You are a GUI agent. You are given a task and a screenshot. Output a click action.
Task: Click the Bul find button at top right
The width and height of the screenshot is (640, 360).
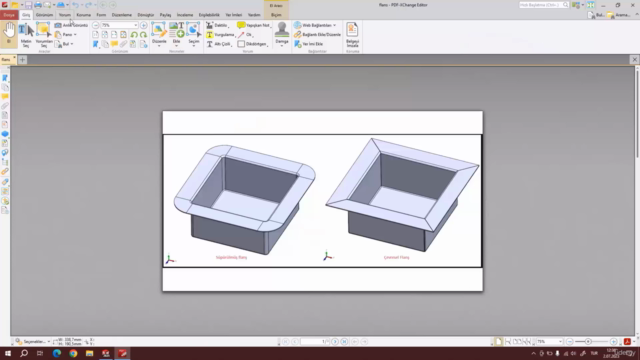(x=596, y=15)
